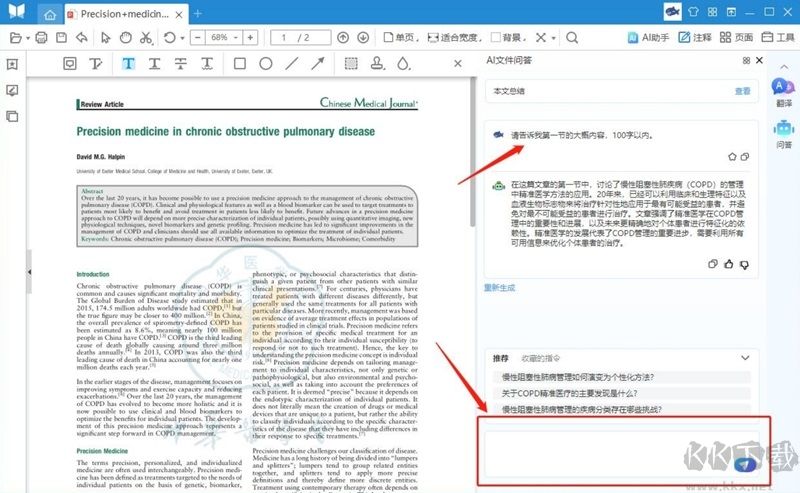Select the highlighted text Highlight tool
The image size is (800, 493).
click(129, 63)
